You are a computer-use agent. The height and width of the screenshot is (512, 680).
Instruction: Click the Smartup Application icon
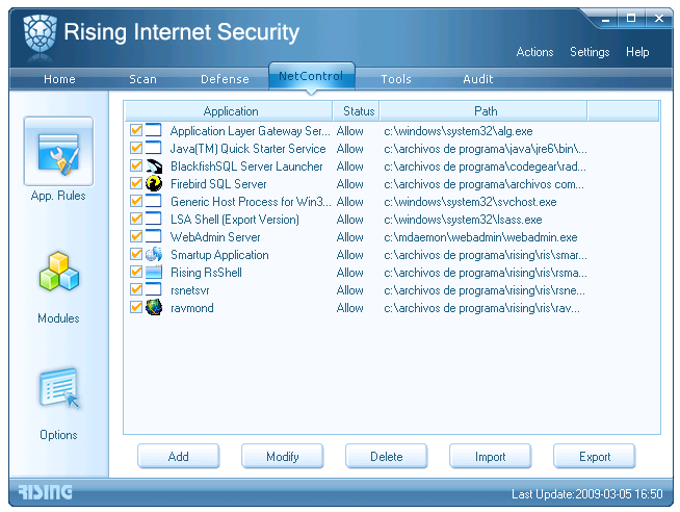154,254
